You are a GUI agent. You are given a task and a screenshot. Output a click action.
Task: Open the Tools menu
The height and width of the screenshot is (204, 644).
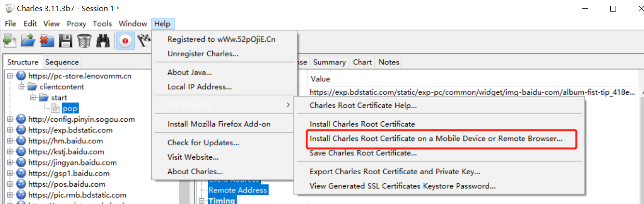(x=102, y=24)
